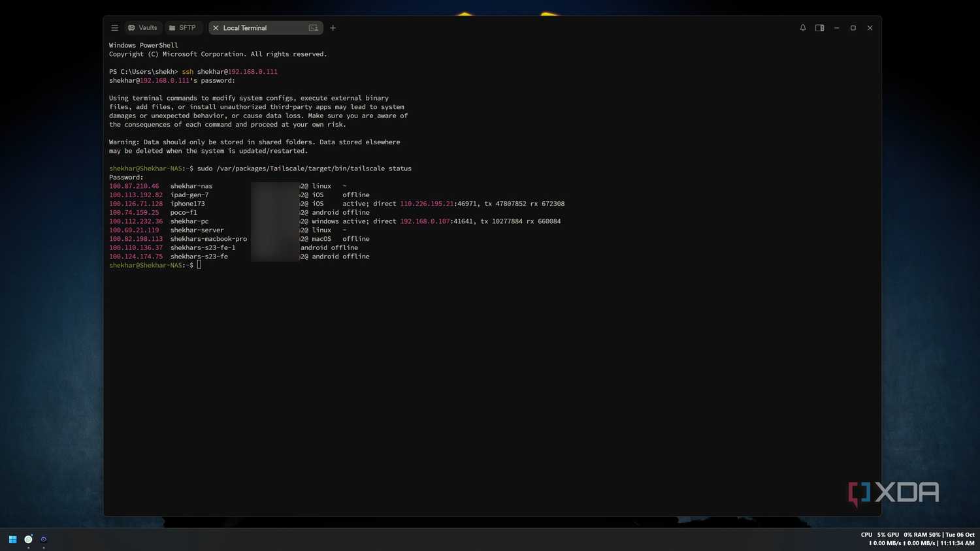Switch to the Vaults tab
This screenshot has height=551, width=980.
coord(142,28)
